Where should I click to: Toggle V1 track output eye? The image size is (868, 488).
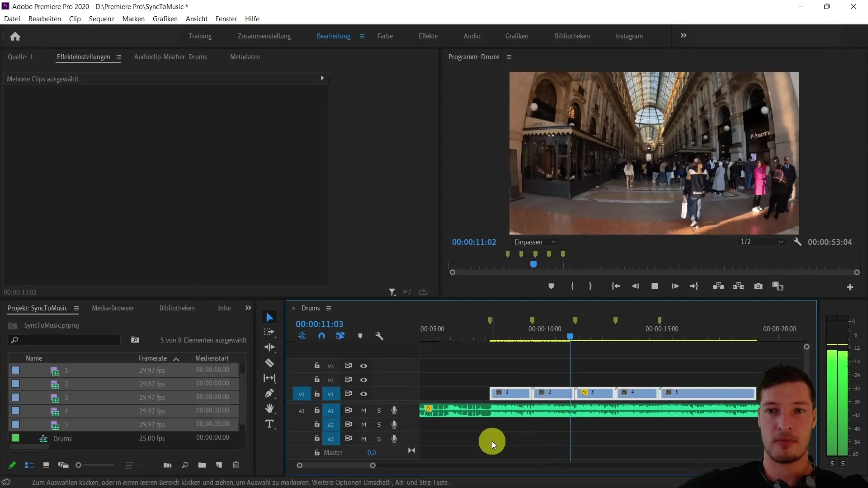click(363, 394)
